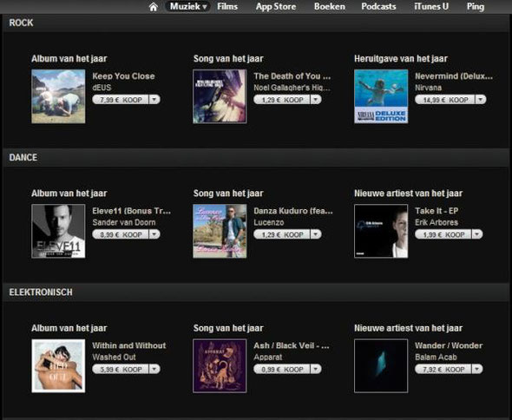
Task: Expand options arrow for Danza Kuduro purchase
Action: click(316, 234)
